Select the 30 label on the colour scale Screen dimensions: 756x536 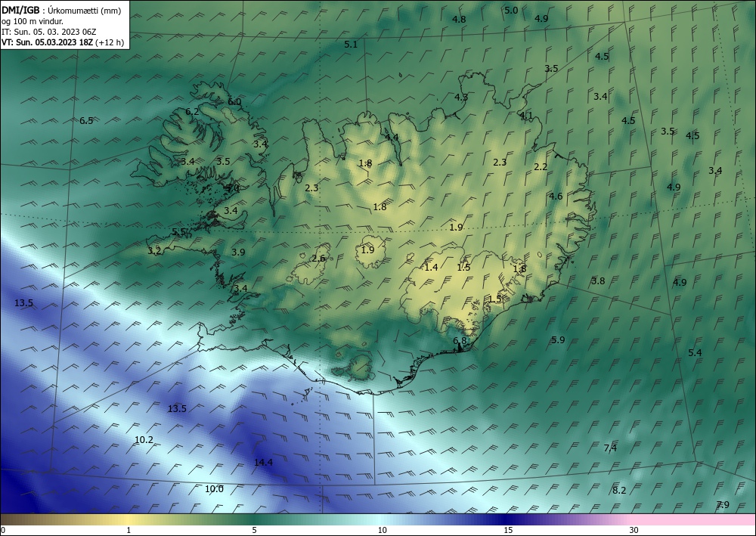(x=634, y=530)
